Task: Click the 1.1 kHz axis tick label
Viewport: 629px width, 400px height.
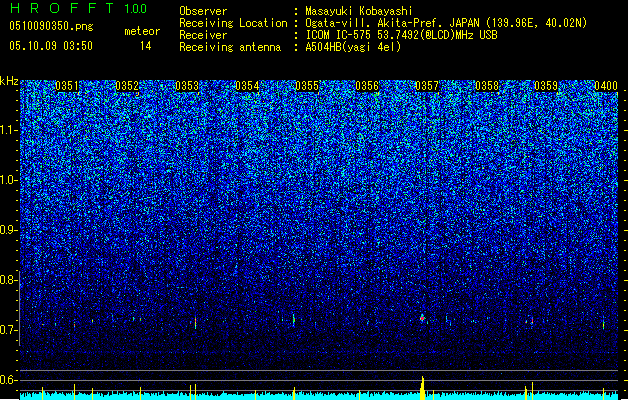Action: [8, 130]
